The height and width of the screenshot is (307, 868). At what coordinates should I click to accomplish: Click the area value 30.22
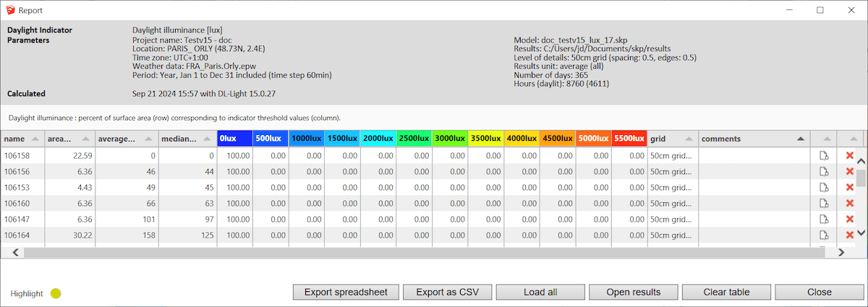[82, 235]
